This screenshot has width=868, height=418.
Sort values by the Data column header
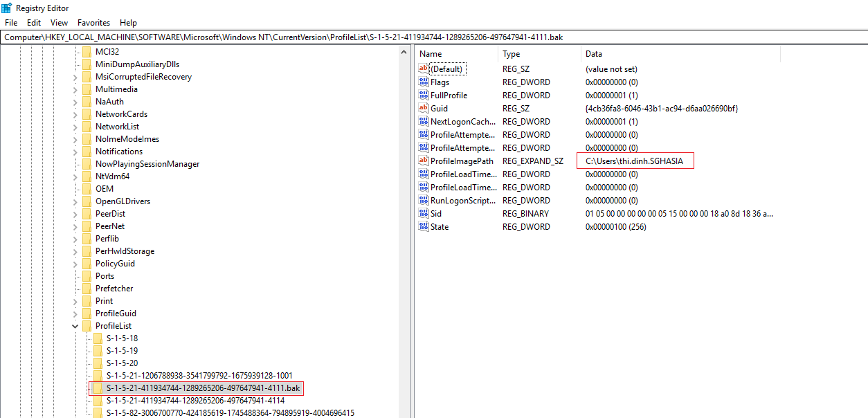coord(681,54)
